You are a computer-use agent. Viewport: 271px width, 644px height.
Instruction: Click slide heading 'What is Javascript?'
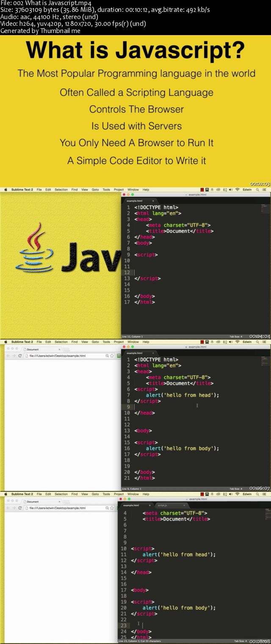(135, 51)
